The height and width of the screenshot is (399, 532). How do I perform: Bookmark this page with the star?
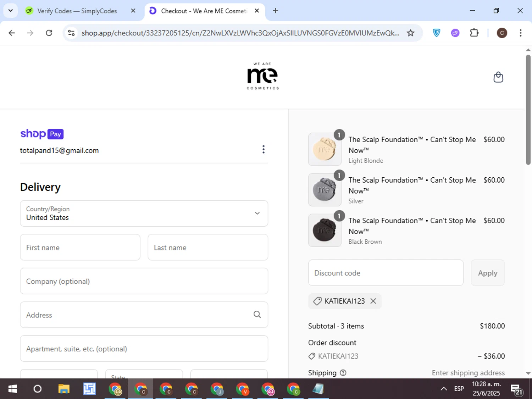410,33
